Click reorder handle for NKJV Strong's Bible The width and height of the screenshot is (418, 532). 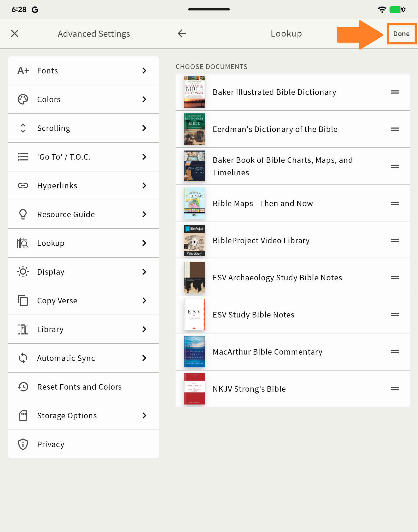pyautogui.click(x=395, y=389)
